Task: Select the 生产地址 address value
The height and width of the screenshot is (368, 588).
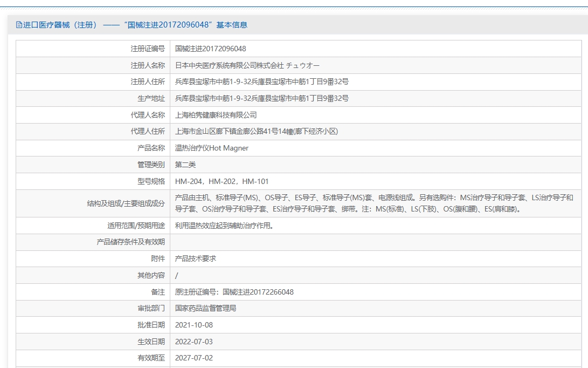Action: click(262, 98)
